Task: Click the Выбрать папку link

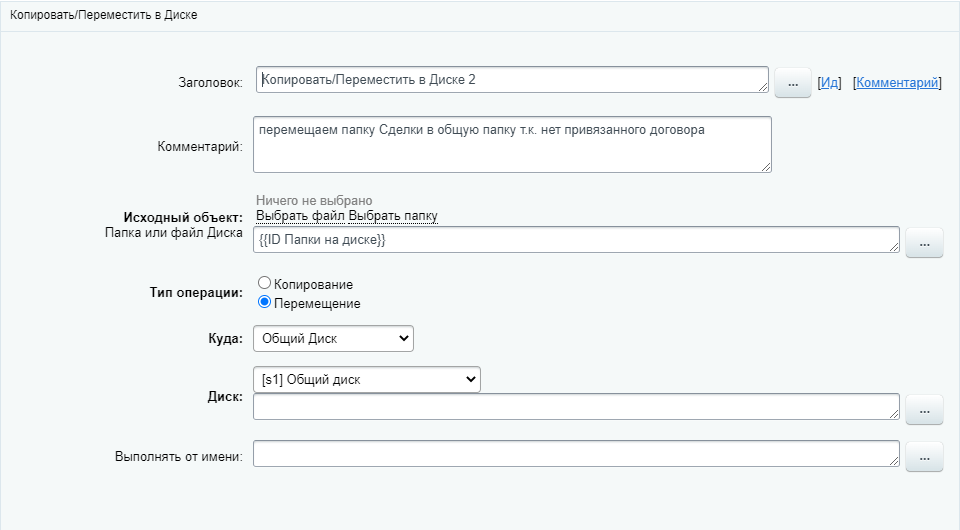Action: tap(393, 216)
